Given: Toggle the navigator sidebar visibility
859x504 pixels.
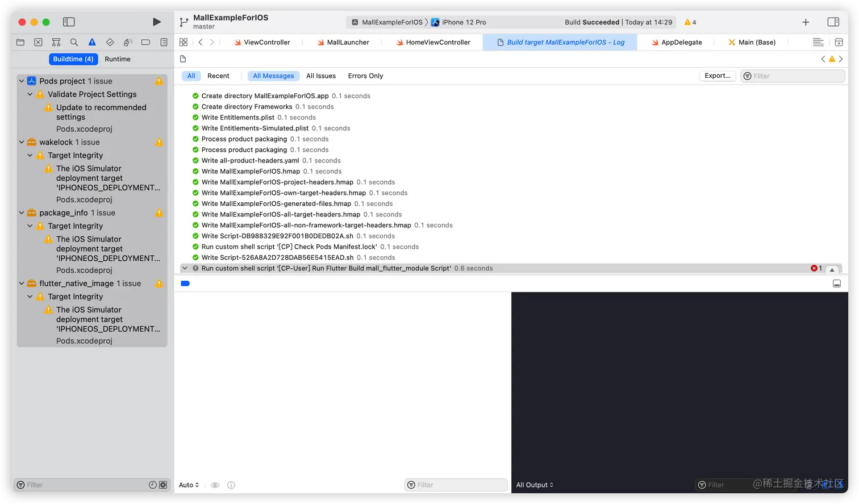Looking at the screenshot, I should pos(69,22).
